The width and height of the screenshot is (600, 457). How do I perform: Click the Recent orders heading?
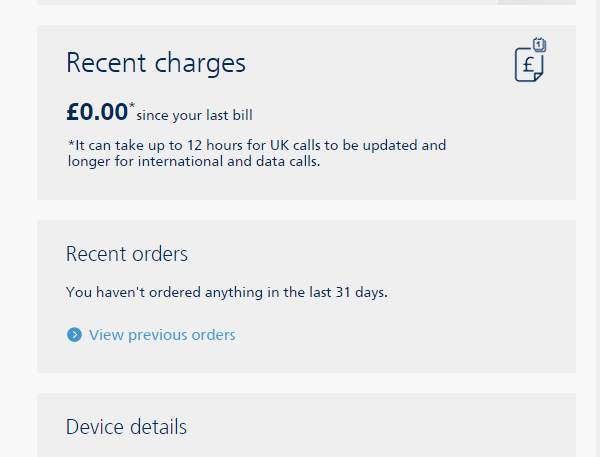[126, 254]
